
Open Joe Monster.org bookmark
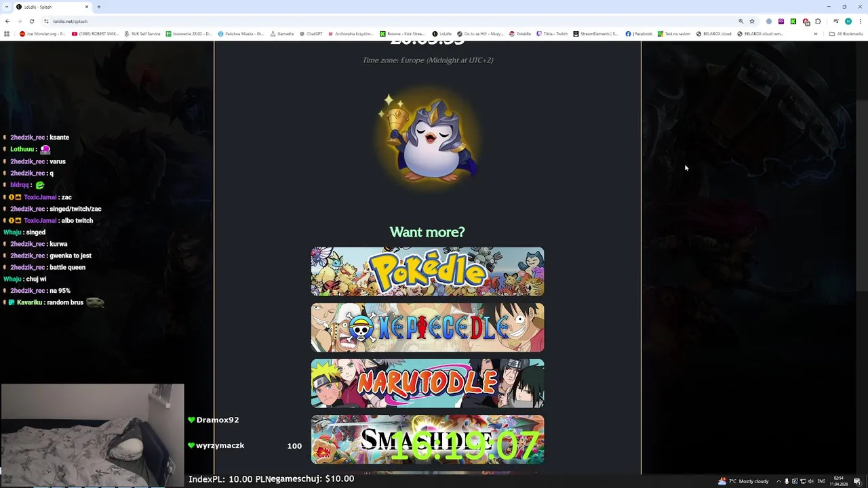coord(43,34)
